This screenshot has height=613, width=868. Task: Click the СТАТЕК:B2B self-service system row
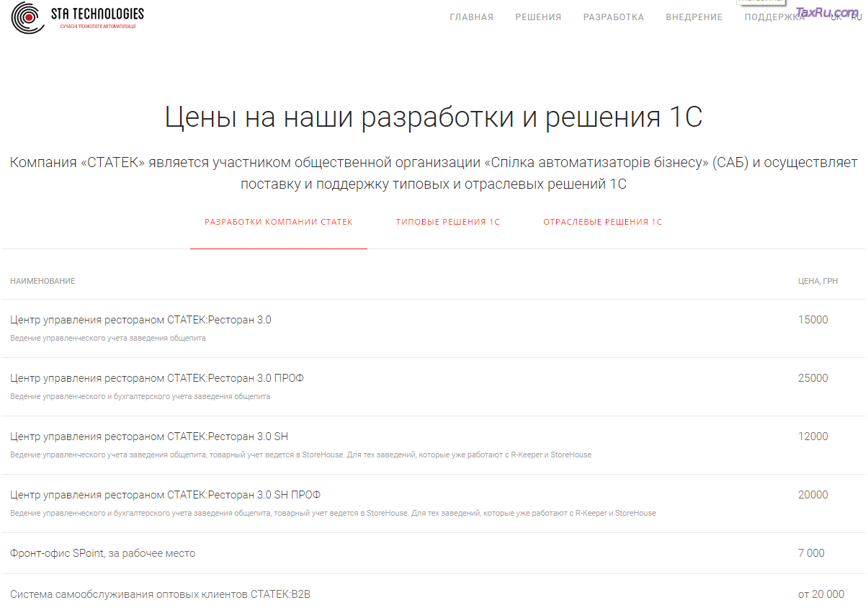(x=160, y=594)
